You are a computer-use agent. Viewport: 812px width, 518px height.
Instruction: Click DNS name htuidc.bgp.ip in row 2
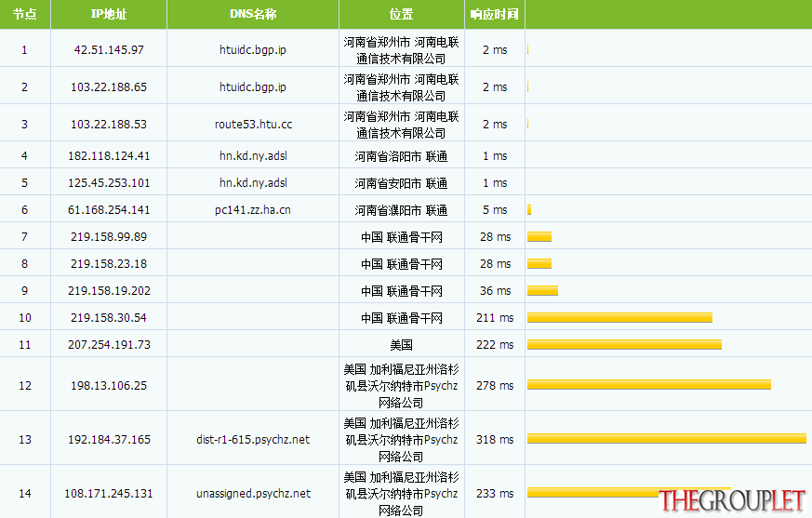(253, 87)
